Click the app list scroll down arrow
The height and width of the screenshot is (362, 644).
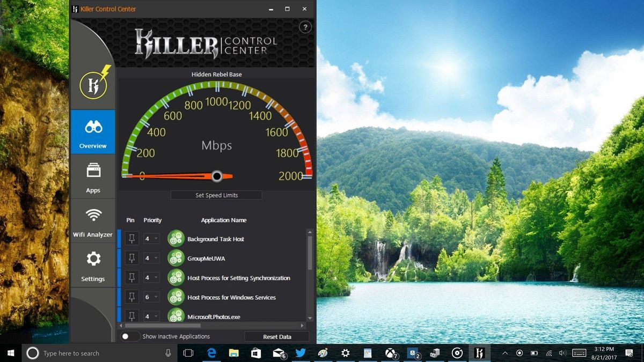click(310, 318)
